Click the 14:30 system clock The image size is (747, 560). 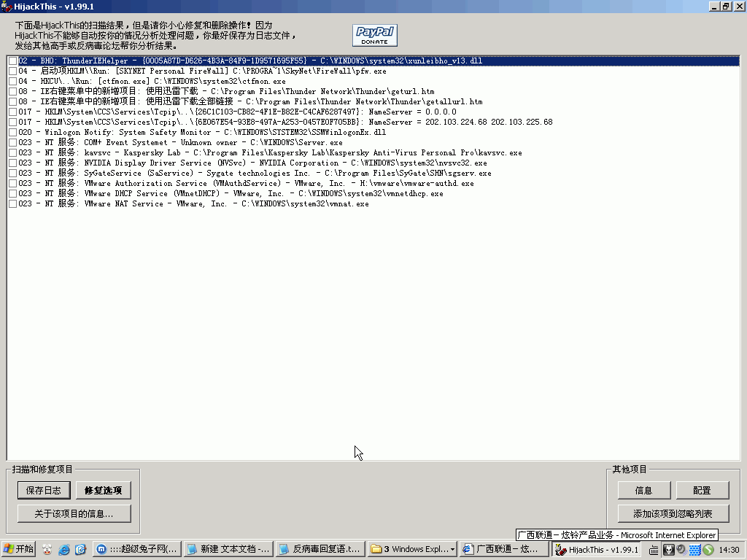click(x=729, y=550)
